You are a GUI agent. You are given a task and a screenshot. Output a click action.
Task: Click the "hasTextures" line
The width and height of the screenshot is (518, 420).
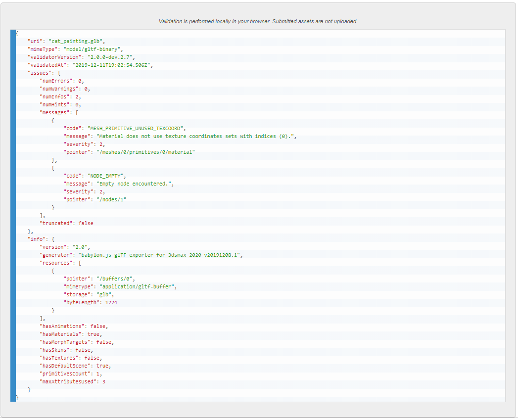pyautogui.click(x=71, y=359)
